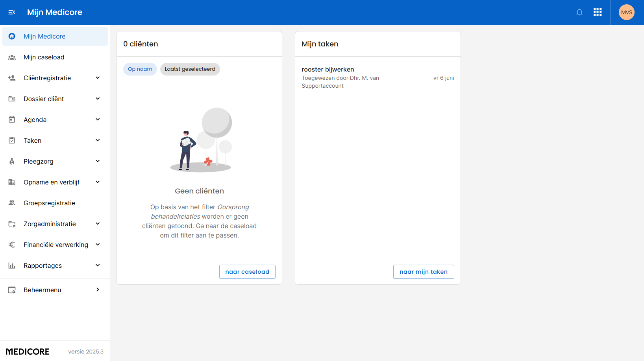This screenshot has width=644, height=361.
Task: Open the MvS user avatar menu
Action: (626, 12)
